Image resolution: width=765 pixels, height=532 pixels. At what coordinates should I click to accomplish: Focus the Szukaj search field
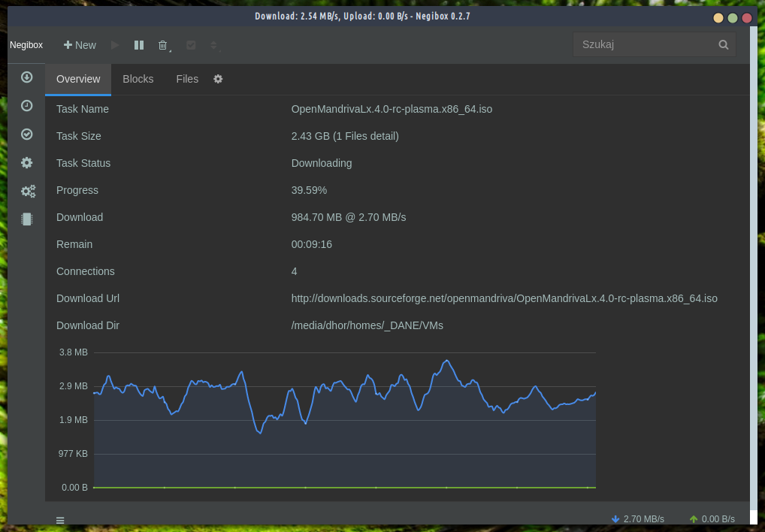tap(655, 44)
